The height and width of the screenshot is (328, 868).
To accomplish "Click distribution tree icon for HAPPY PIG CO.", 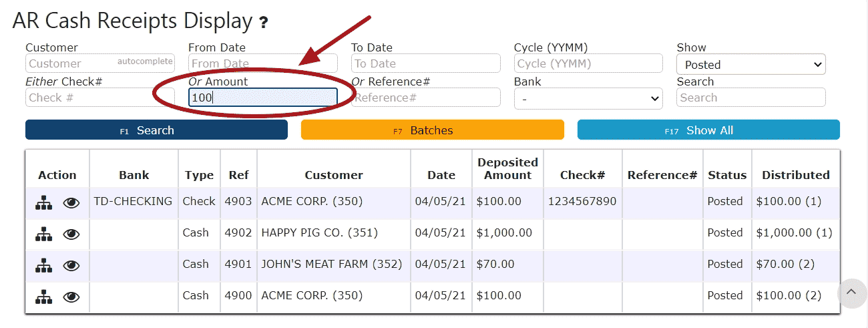I will (43, 234).
